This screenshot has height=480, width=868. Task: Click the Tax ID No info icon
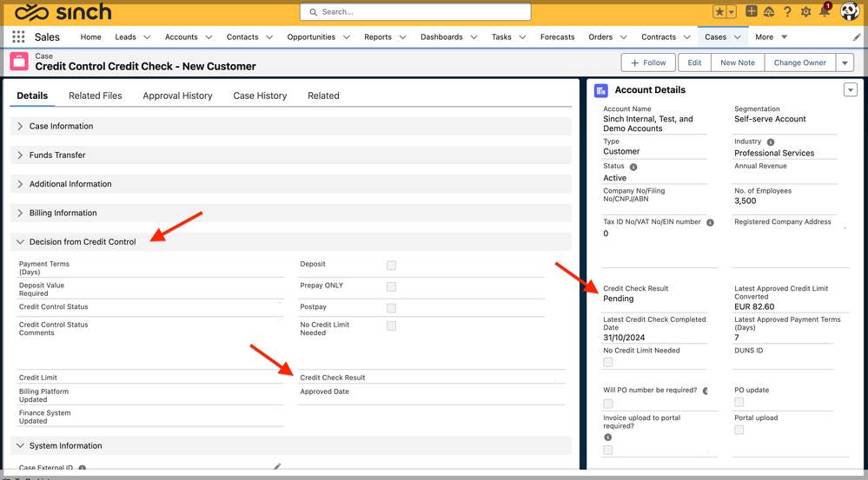[710, 222]
